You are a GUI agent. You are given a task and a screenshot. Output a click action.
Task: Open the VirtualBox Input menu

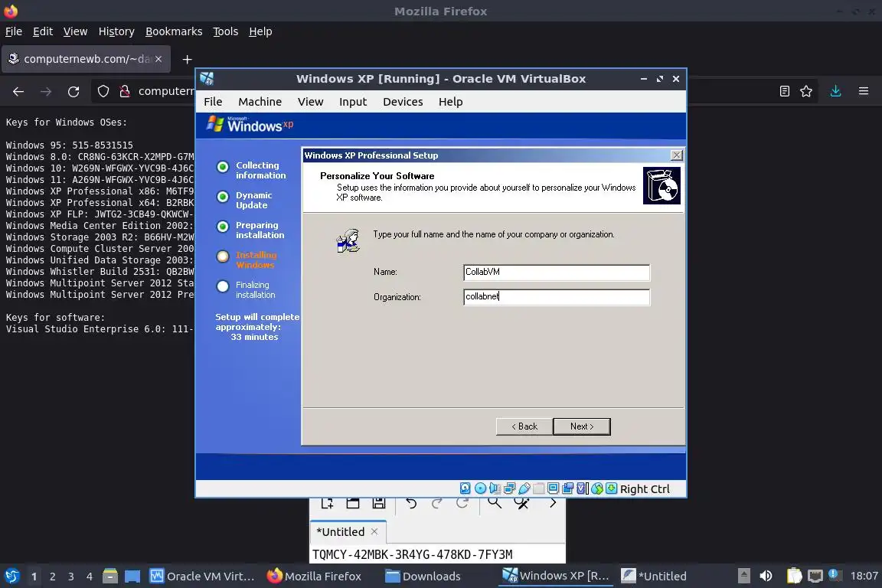353,102
